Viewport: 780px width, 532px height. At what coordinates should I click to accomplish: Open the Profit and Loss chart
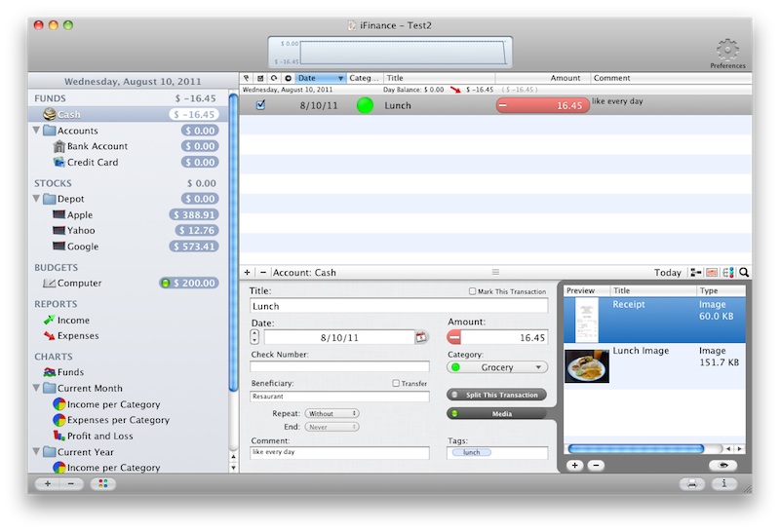(99, 436)
